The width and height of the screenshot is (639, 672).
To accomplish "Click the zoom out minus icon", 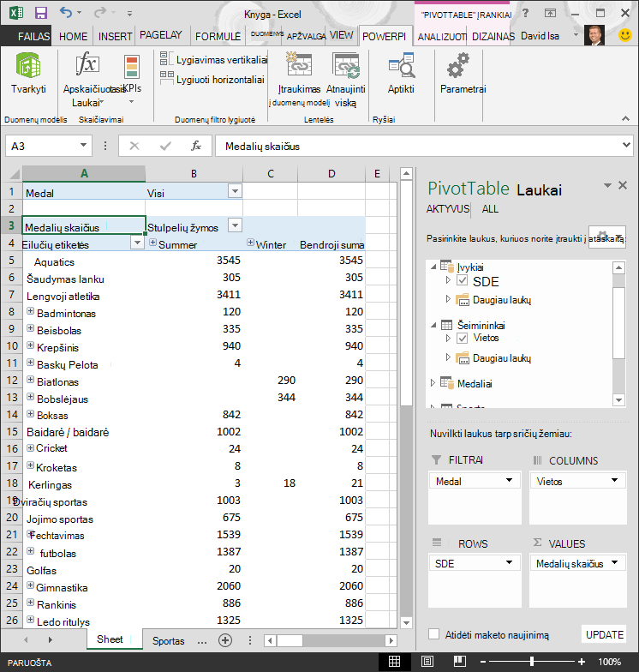I will pos(483,662).
